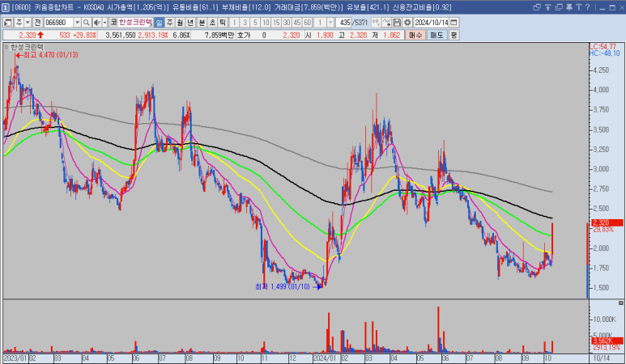Click the title bar duplicate window icon
The image size is (626, 364).
pyautogui.click(x=559, y=7)
